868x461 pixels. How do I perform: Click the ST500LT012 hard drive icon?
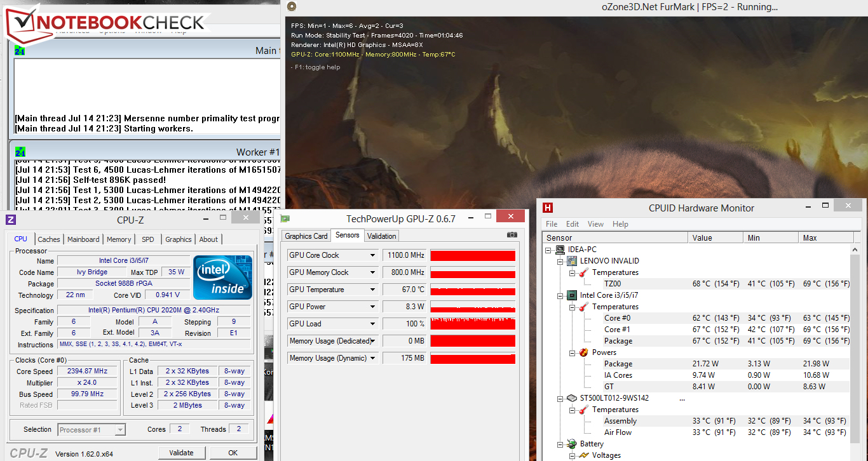coord(572,398)
